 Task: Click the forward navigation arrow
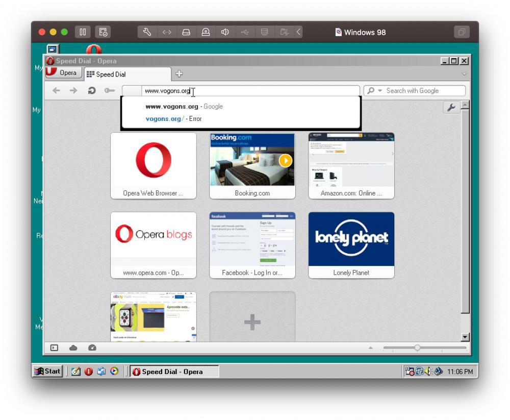click(x=73, y=91)
